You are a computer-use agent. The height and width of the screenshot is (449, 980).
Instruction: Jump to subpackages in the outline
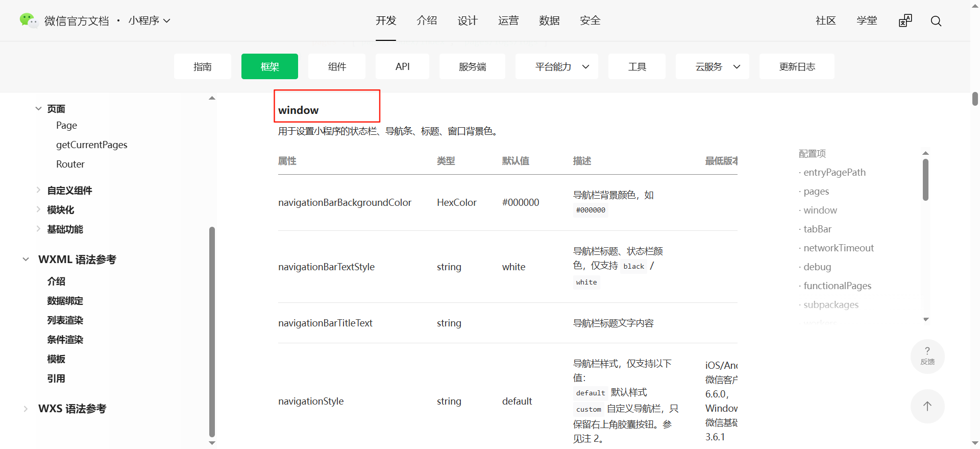coord(831,304)
